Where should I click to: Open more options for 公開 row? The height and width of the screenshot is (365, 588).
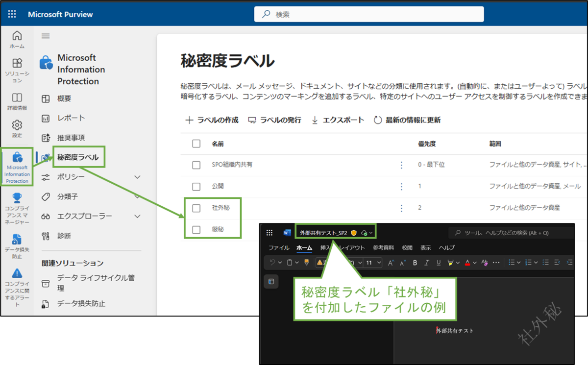point(402,187)
